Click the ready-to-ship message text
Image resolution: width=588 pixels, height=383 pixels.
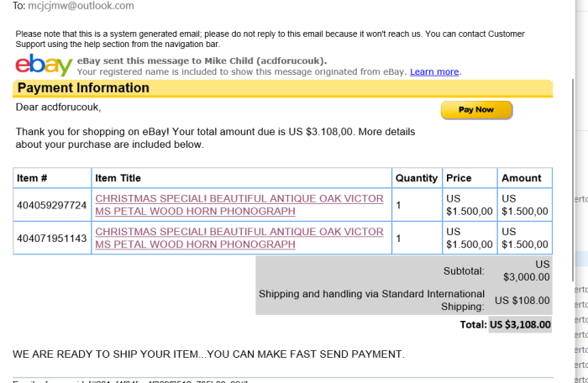(x=208, y=354)
